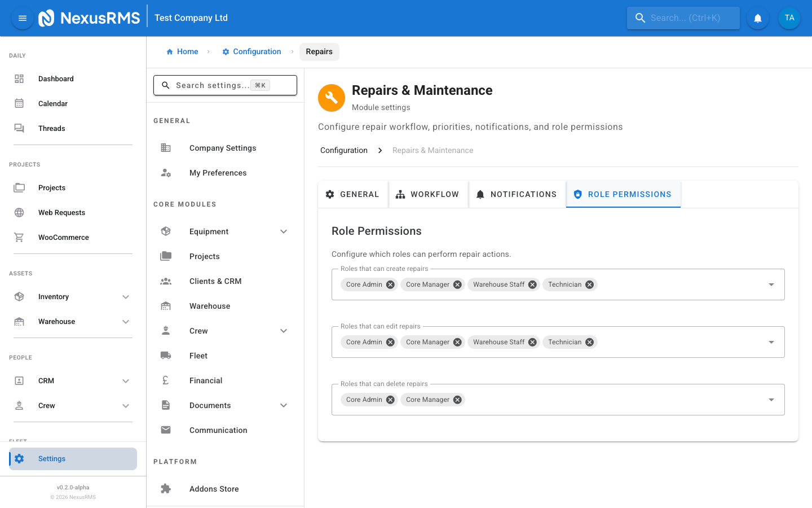Open the roles that can delete repairs dropdown
Image resolution: width=812 pixels, height=508 pixels.
771,399
